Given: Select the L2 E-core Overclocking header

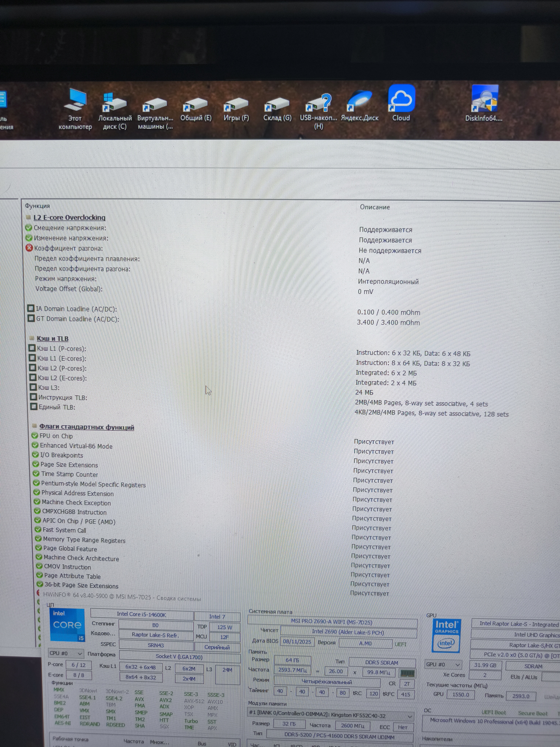Looking at the screenshot, I should pyautogui.click(x=69, y=218).
